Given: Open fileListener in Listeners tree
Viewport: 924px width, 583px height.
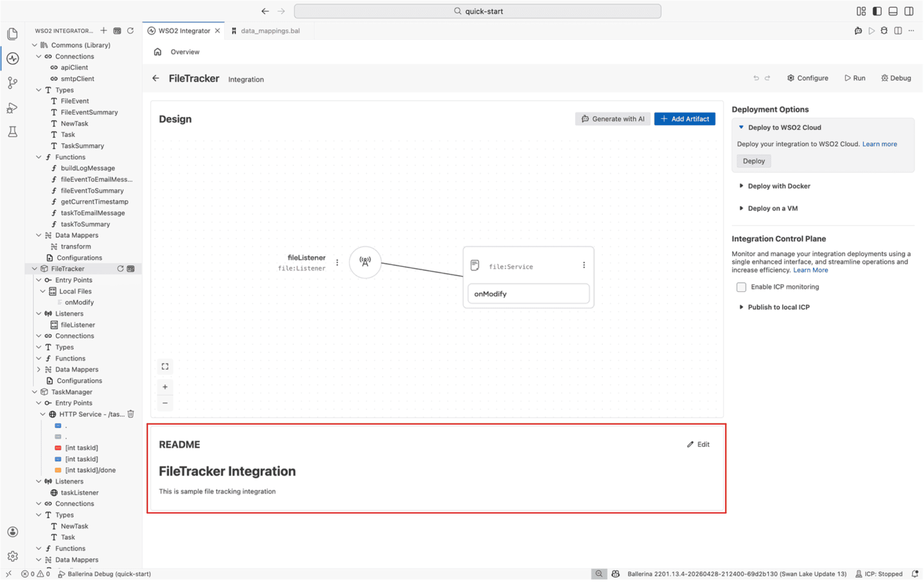Looking at the screenshot, I should click(78, 325).
